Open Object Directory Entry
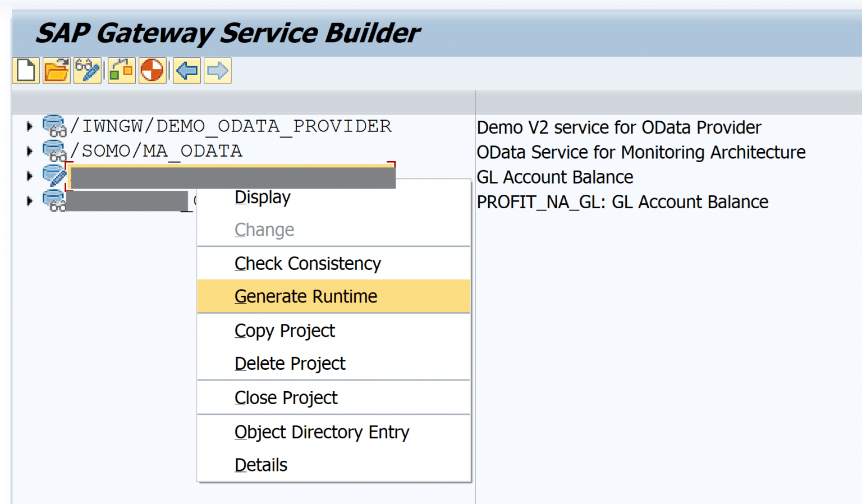This screenshot has height=504, width=862. [322, 432]
